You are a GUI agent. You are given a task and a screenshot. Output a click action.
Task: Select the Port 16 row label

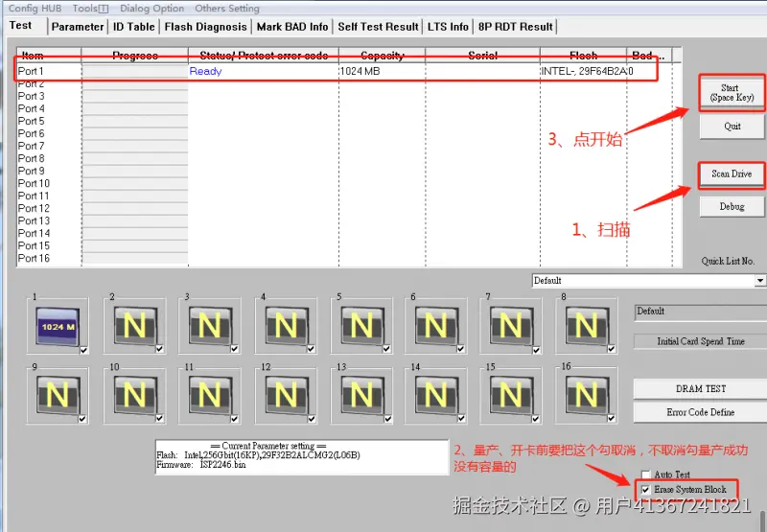pos(34,258)
